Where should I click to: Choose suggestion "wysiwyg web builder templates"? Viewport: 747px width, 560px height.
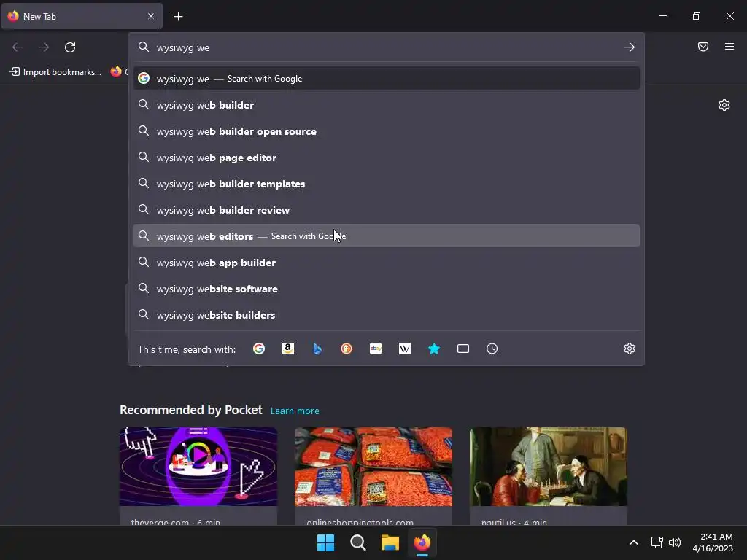tap(387, 183)
